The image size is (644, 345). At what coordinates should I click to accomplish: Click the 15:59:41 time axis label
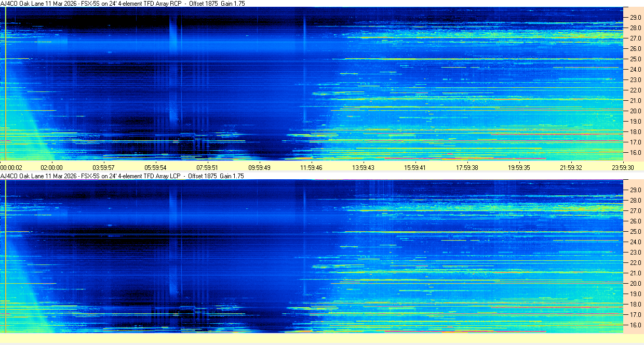click(x=415, y=167)
